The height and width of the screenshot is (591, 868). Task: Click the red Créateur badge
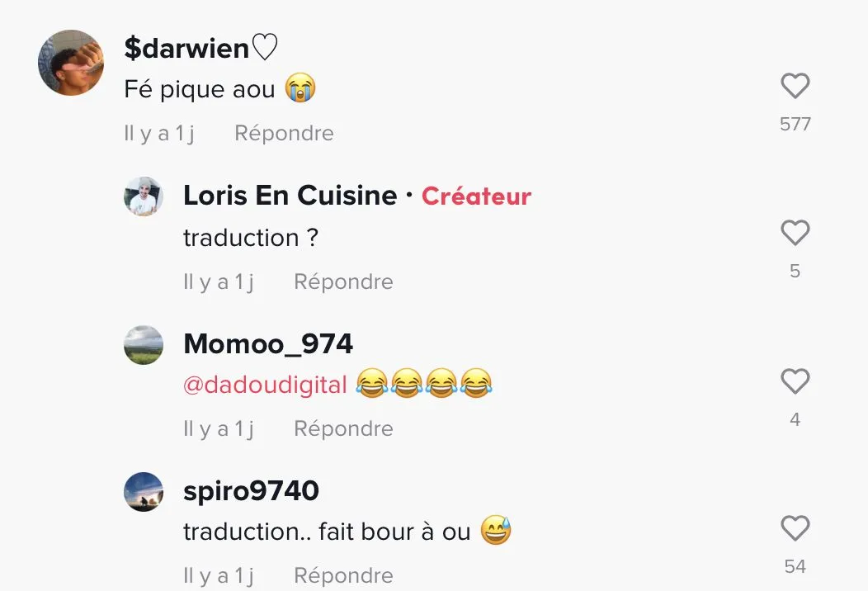coord(477,196)
